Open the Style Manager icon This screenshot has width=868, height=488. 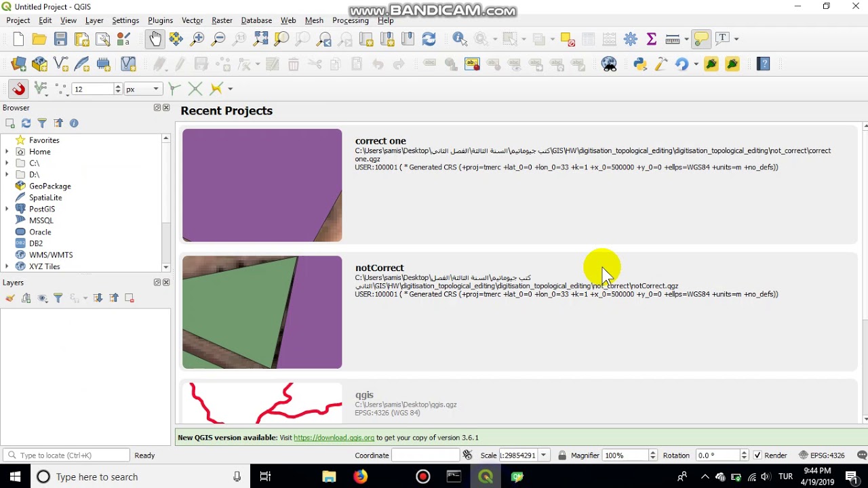(x=123, y=39)
